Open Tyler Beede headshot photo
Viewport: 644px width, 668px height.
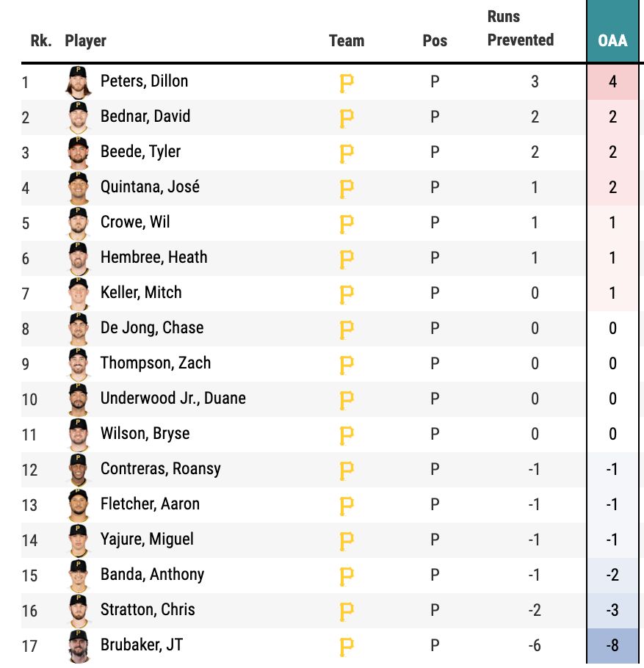79,153
